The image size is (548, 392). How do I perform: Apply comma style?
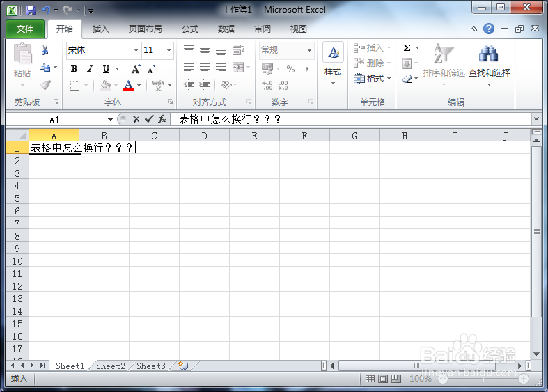pos(307,69)
